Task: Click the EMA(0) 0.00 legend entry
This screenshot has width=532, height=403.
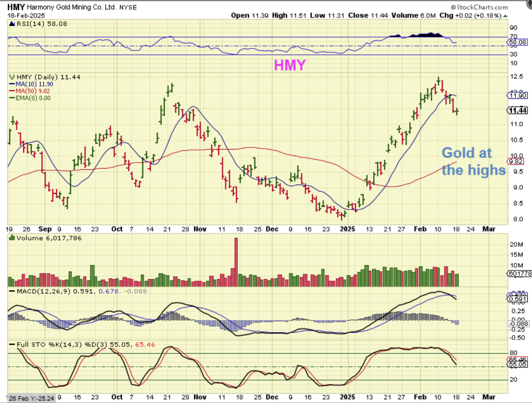Action: [33, 98]
